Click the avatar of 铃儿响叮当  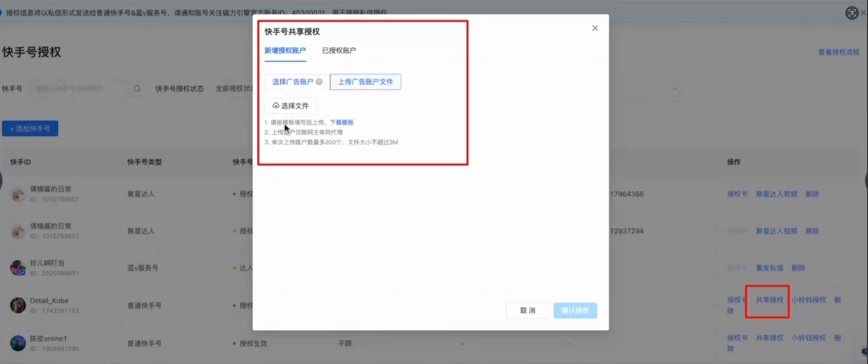(18, 268)
